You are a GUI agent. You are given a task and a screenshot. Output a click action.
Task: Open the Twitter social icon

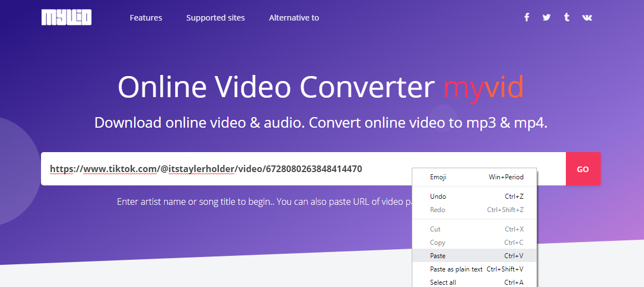[546, 17]
